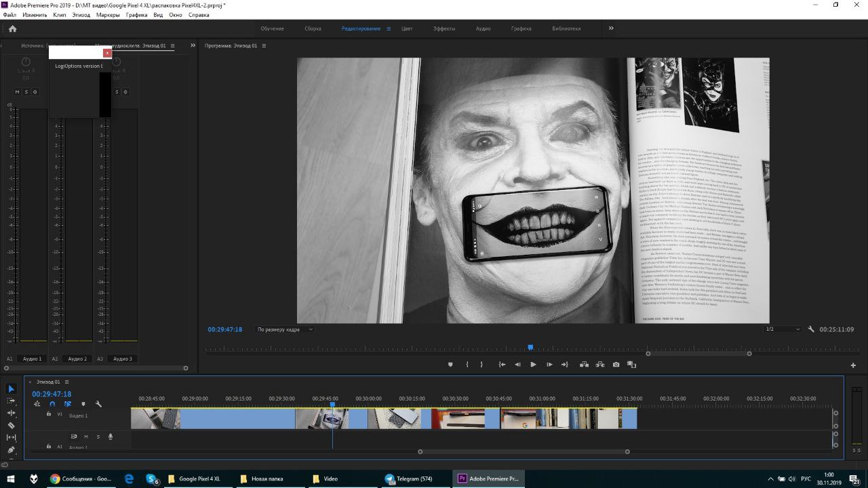868x488 pixels.
Task: Solo audio track A1 in timeline
Action: click(x=98, y=436)
